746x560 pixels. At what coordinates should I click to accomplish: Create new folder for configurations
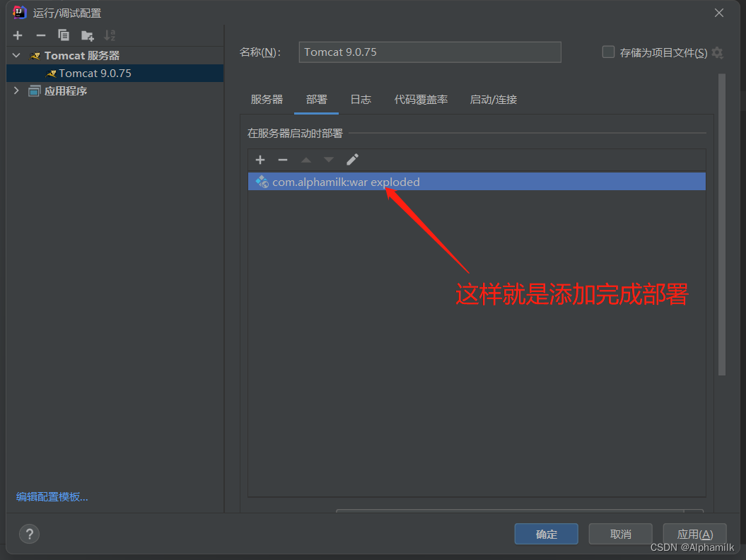pyautogui.click(x=87, y=35)
